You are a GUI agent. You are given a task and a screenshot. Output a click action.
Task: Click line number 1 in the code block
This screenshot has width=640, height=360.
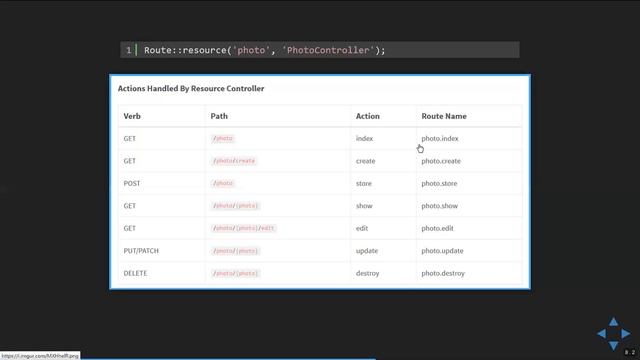pyautogui.click(x=129, y=50)
